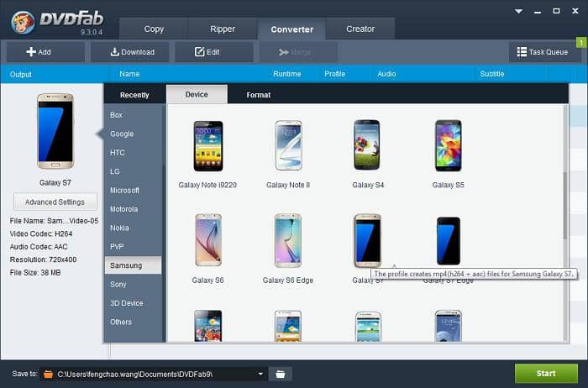Select the Device profile tab
This screenshot has height=388, width=588.
[197, 94]
